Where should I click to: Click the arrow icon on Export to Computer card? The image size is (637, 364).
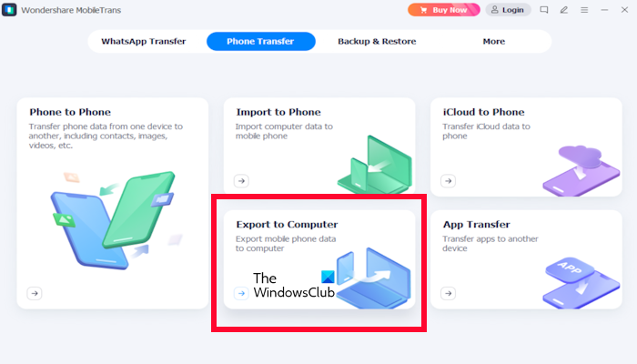coord(241,293)
